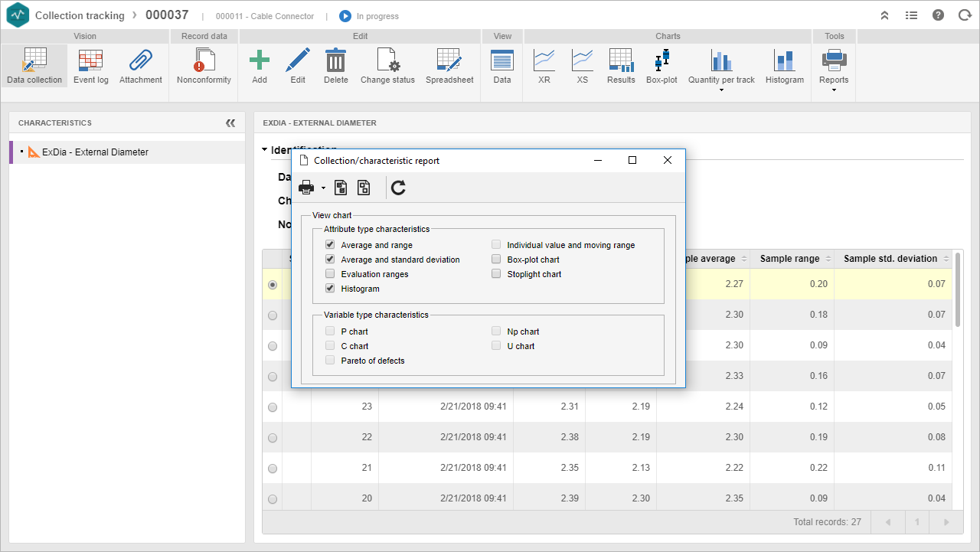Screen dimensions: 980x552
Task: Open the list menu icon in header
Action: [x=911, y=15]
